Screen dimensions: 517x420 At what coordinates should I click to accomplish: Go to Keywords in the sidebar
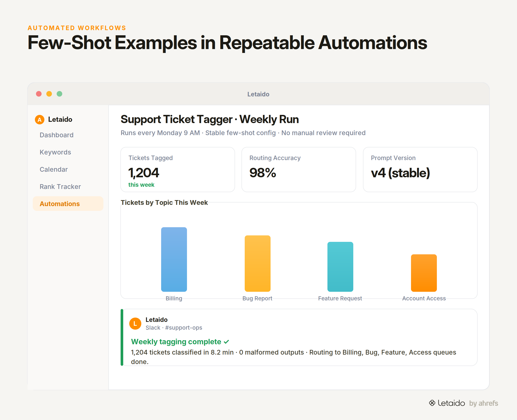[x=68, y=152]
